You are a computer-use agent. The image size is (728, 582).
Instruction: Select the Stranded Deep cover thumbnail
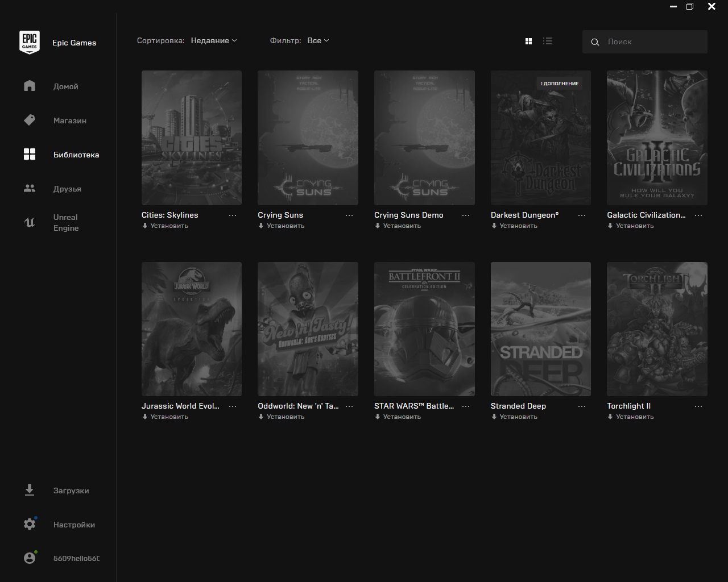point(541,329)
